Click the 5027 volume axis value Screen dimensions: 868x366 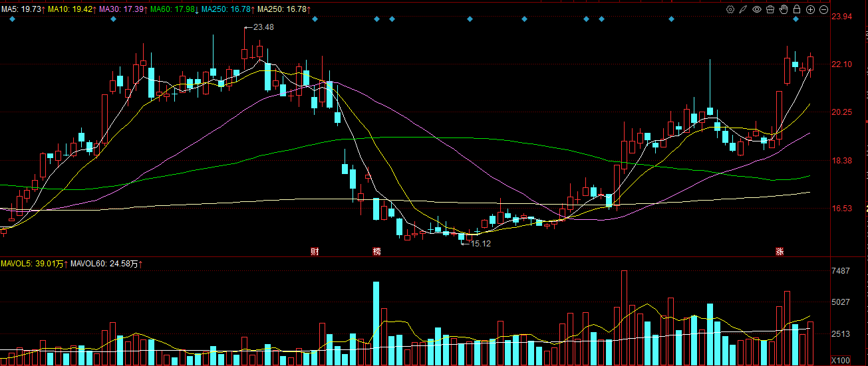coord(841,302)
